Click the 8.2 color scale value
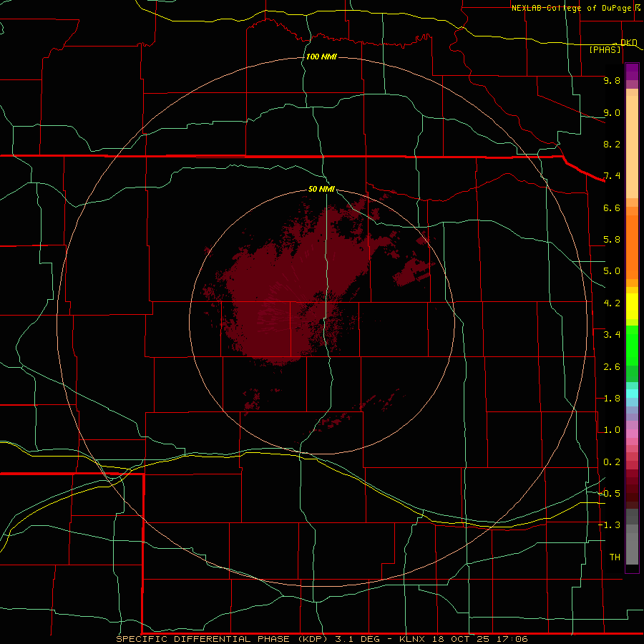This screenshot has width=644, height=644. [x=612, y=144]
